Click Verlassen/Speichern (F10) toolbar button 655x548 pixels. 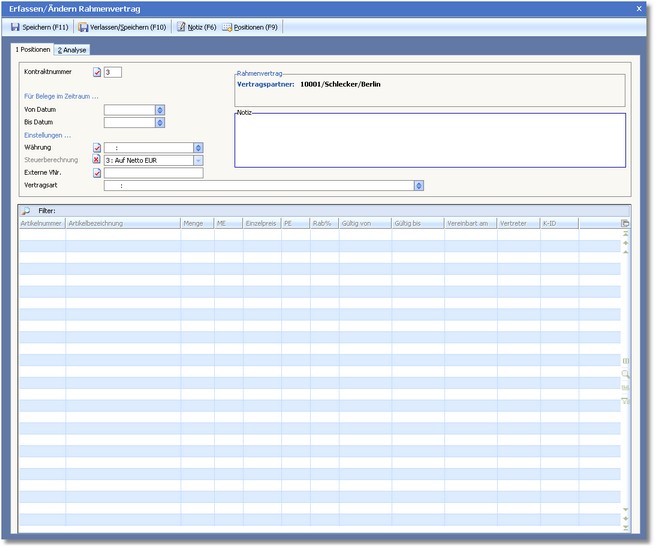(x=122, y=27)
